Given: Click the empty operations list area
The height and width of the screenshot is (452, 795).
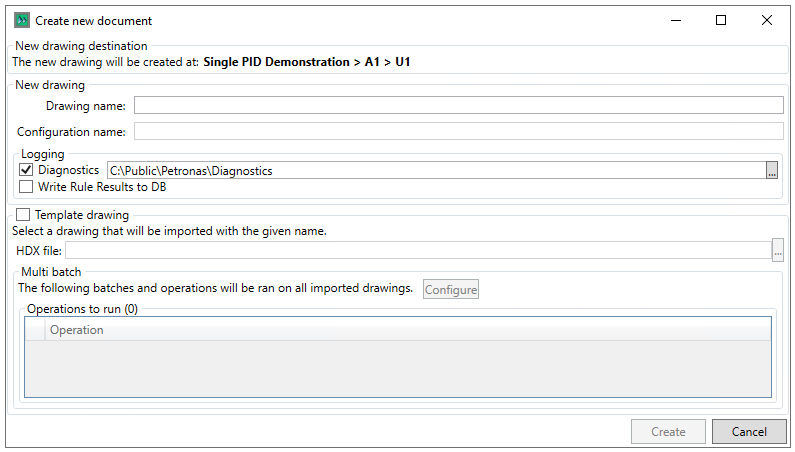Looking at the screenshot, I should [397, 370].
